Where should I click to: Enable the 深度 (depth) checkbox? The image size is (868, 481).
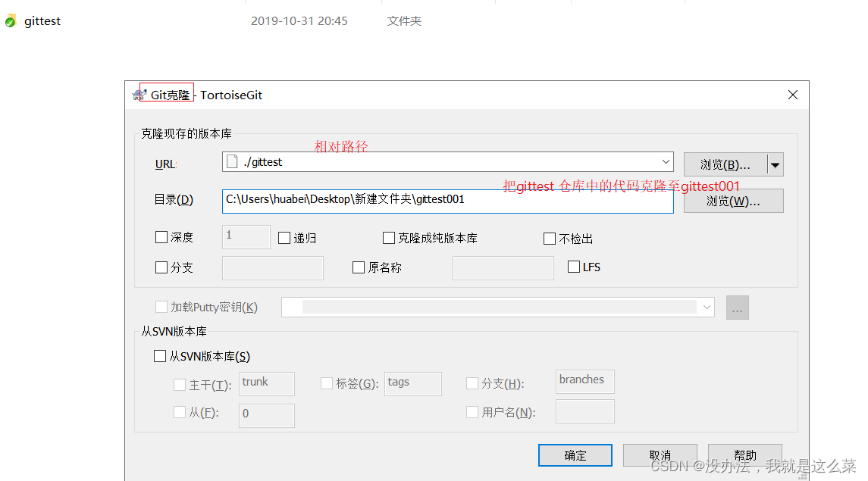161,237
